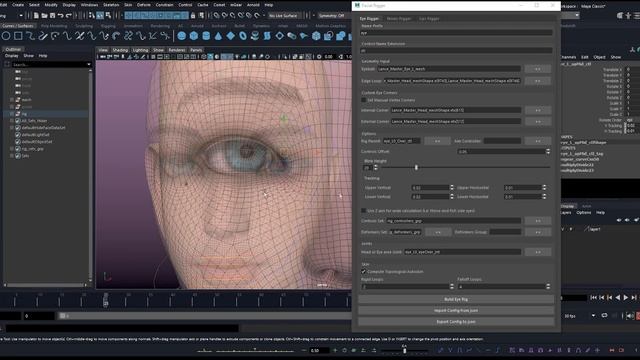
Task: Open the No Live Surface dropdown
Action: coord(286,16)
